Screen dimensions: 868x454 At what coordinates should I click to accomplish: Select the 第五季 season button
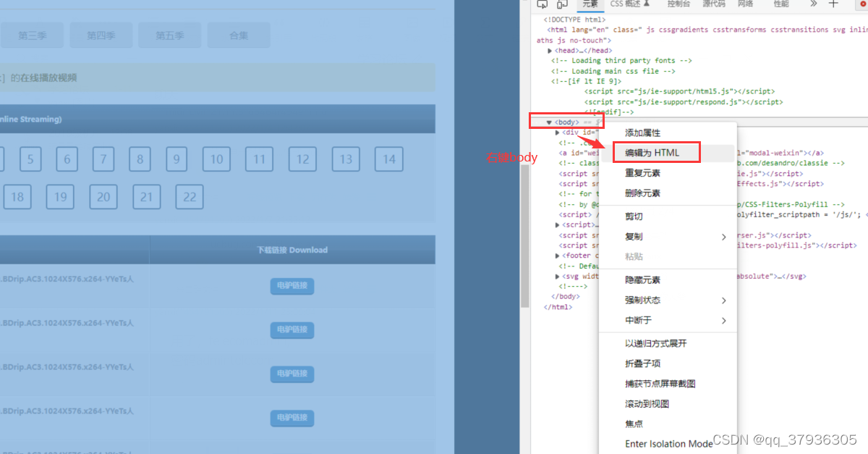tap(170, 35)
